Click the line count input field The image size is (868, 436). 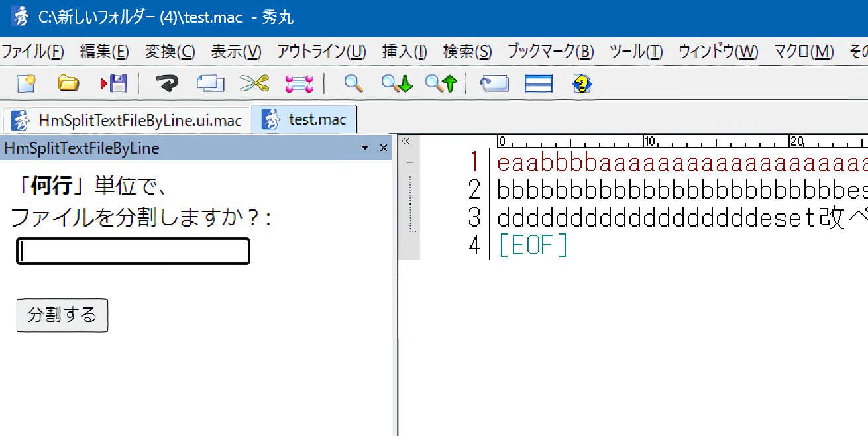pos(133,252)
